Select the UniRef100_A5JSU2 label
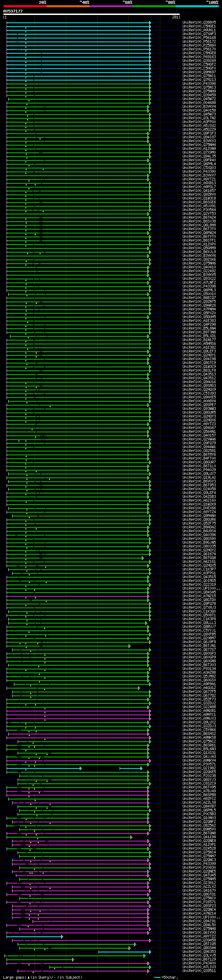This screenshot has height=980, width=222. [x=199, y=125]
